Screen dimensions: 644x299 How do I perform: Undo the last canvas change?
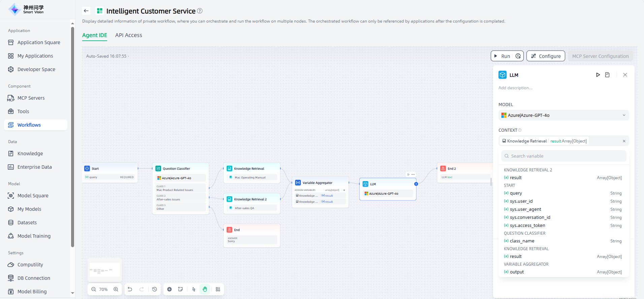point(130,289)
